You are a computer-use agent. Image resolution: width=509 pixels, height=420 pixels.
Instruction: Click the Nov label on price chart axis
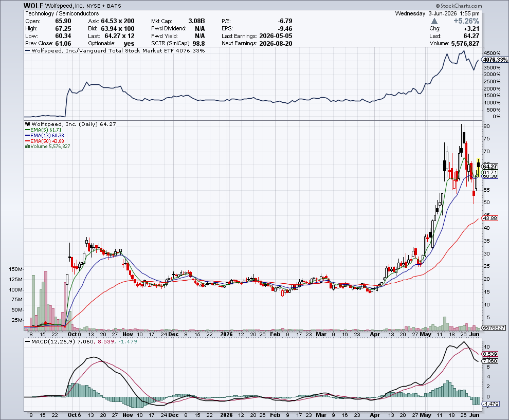pyautogui.click(x=128, y=334)
